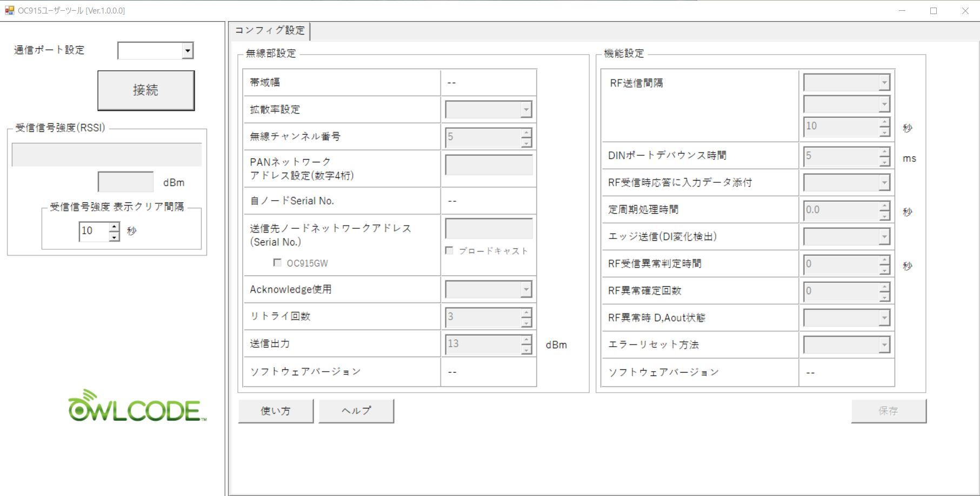Decrease リトライ回数 with down arrow
The image size is (980, 496).
(x=526, y=322)
